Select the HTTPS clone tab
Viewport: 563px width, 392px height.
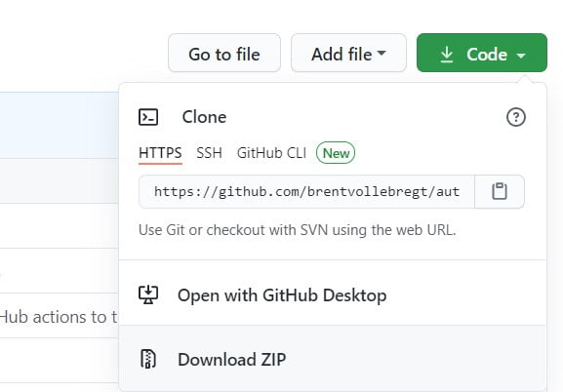click(x=160, y=153)
